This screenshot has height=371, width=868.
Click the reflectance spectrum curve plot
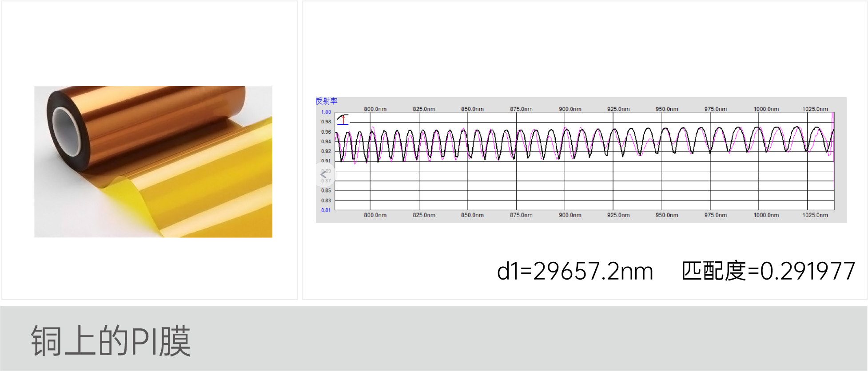pos(585,161)
